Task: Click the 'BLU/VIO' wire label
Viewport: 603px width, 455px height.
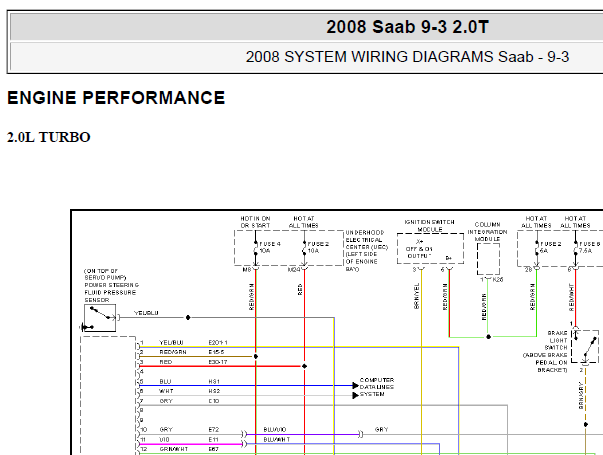Action: (x=275, y=430)
